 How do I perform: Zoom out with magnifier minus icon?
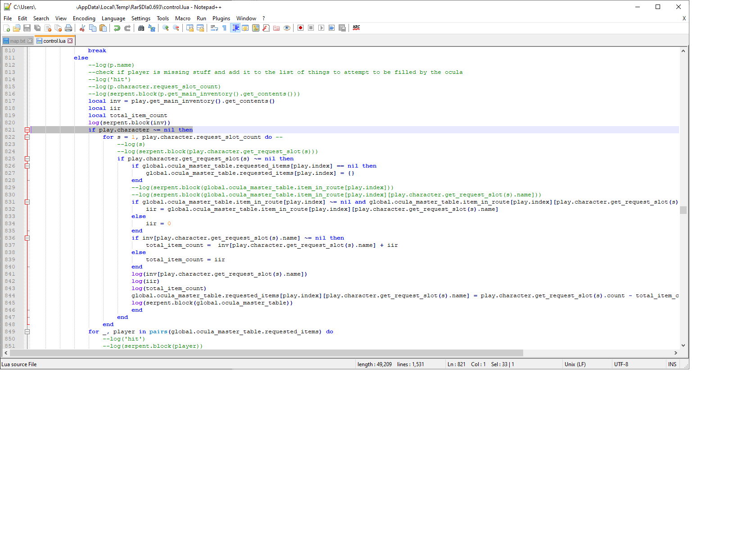click(176, 28)
